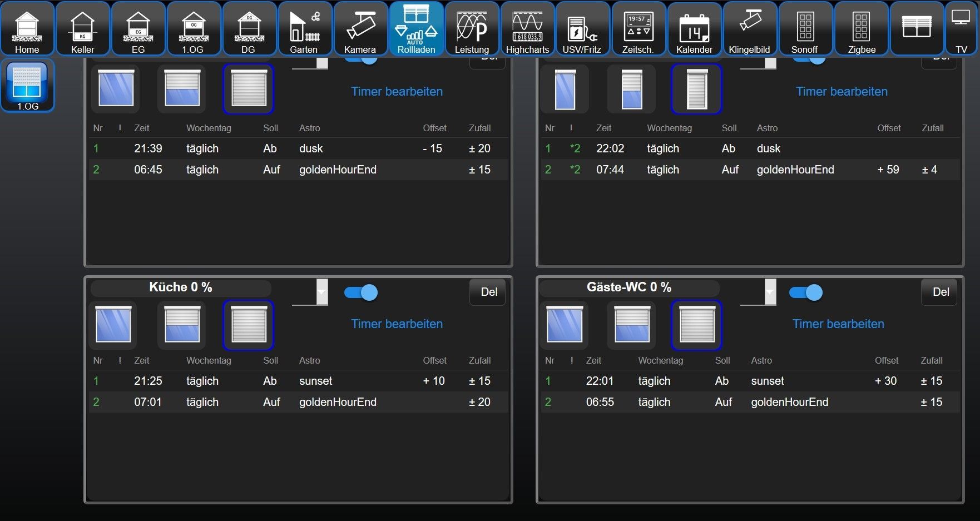Image resolution: width=980 pixels, height=521 pixels.
Task: Click Timer bearbeiten above the 22:02 timer table
Action: point(842,91)
